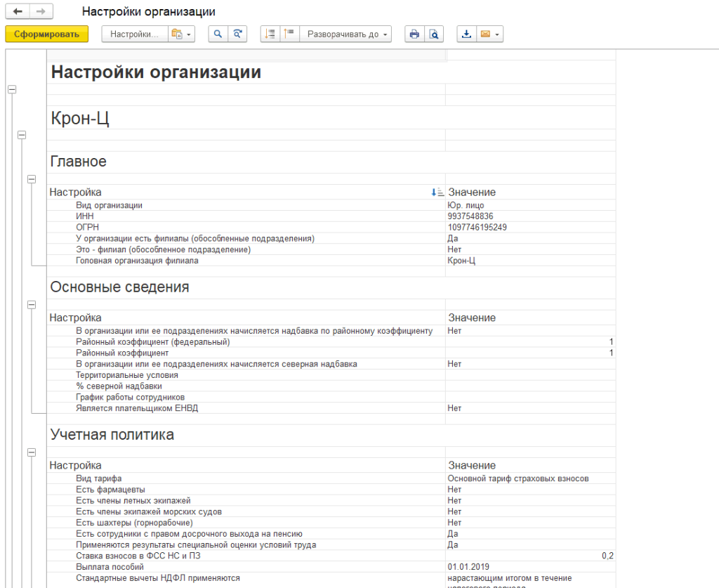Click the find next icon
Viewport: 719px width, 588px height.
click(x=238, y=34)
